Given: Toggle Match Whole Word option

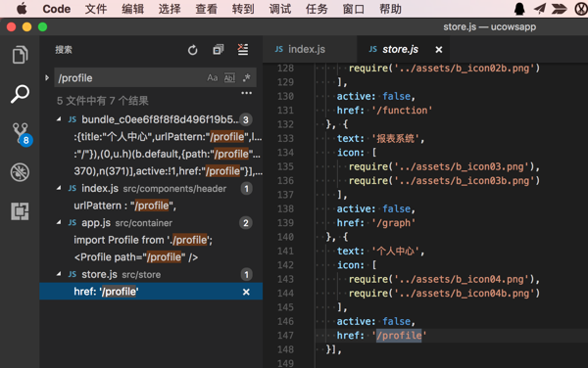Looking at the screenshot, I should tap(229, 78).
